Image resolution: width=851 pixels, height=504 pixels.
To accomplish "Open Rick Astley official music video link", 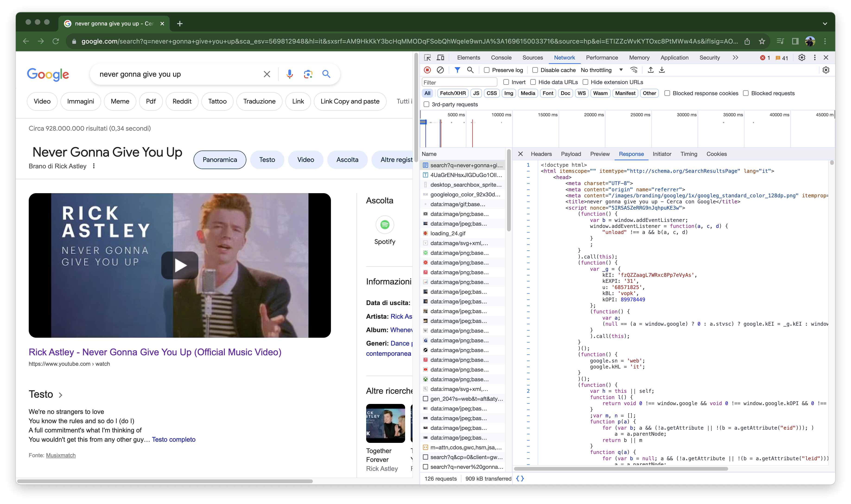I will tap(155, 352).
